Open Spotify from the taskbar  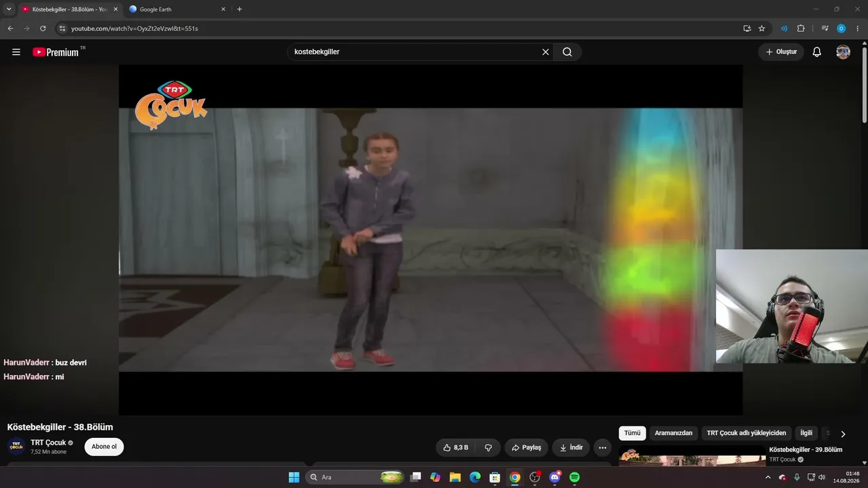[x=574, y=477]
